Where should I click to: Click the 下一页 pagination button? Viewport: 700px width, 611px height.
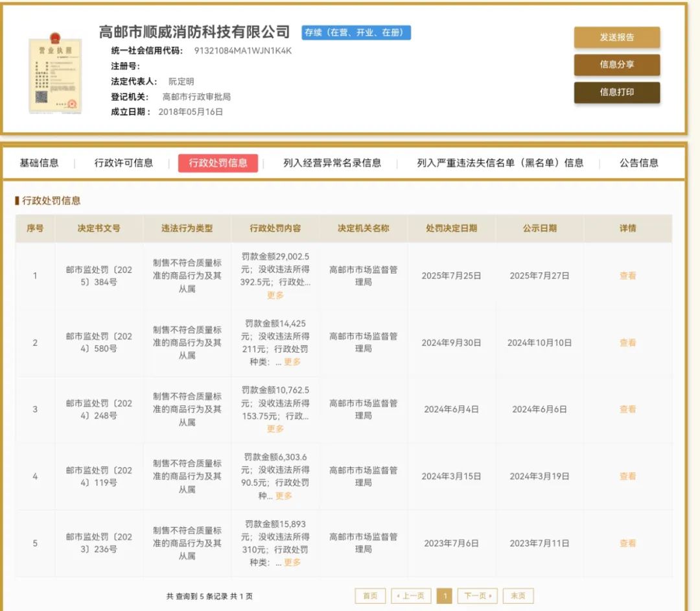(477, 596)
